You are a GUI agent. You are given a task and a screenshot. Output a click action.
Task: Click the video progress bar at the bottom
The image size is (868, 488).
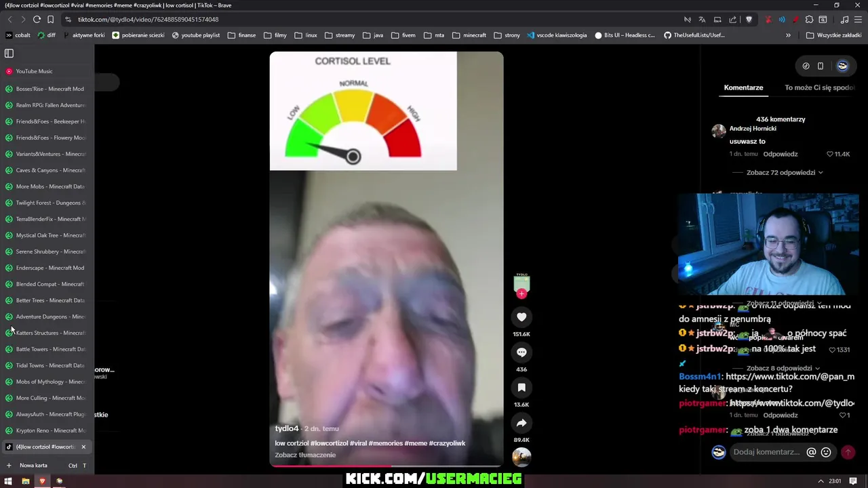(387, 466)
